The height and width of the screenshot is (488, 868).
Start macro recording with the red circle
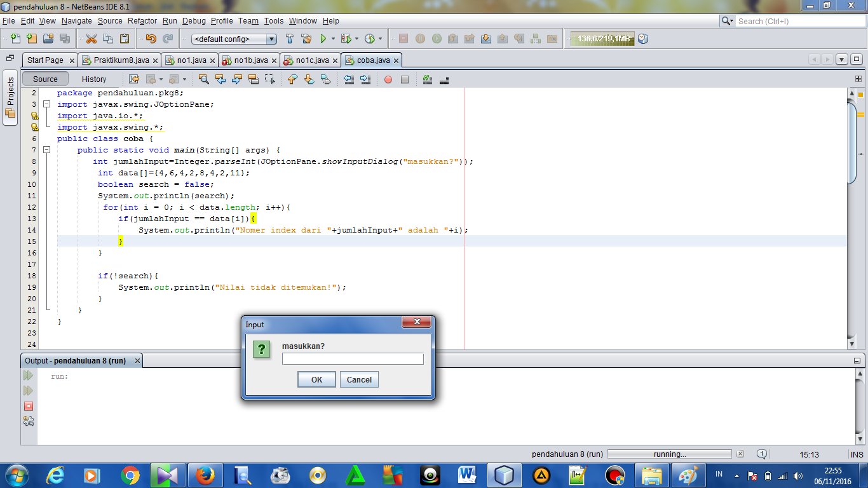click(388, 79)
